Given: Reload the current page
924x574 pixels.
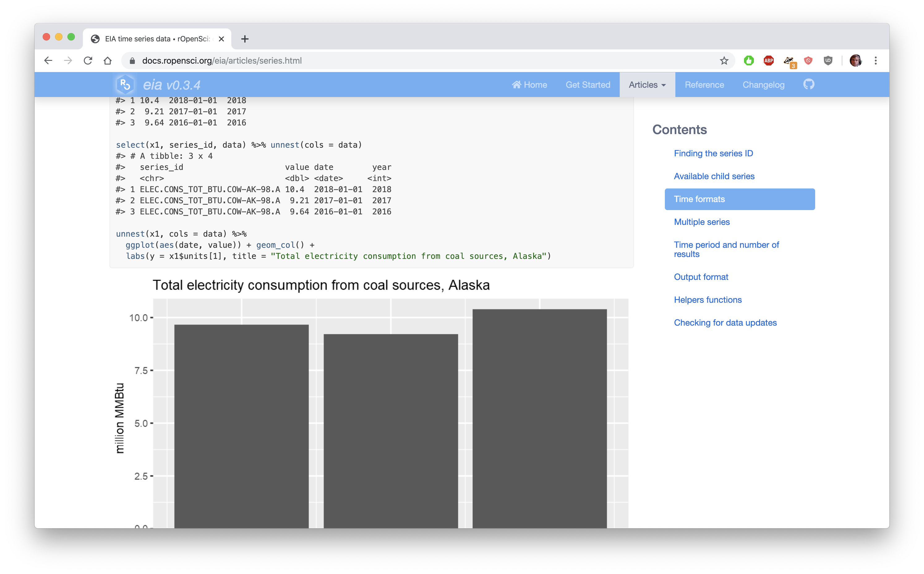Looking at the screenshot, I should click(88, 60).
